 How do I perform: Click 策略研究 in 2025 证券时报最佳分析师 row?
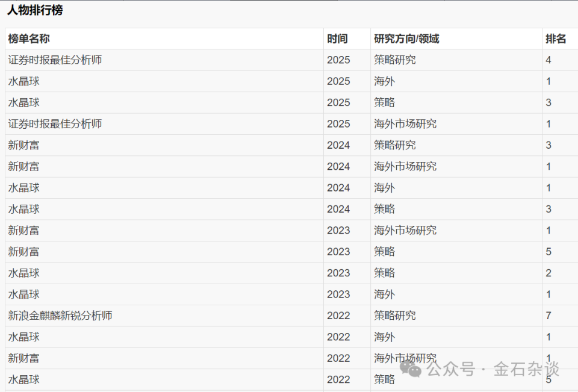[395, 60]
